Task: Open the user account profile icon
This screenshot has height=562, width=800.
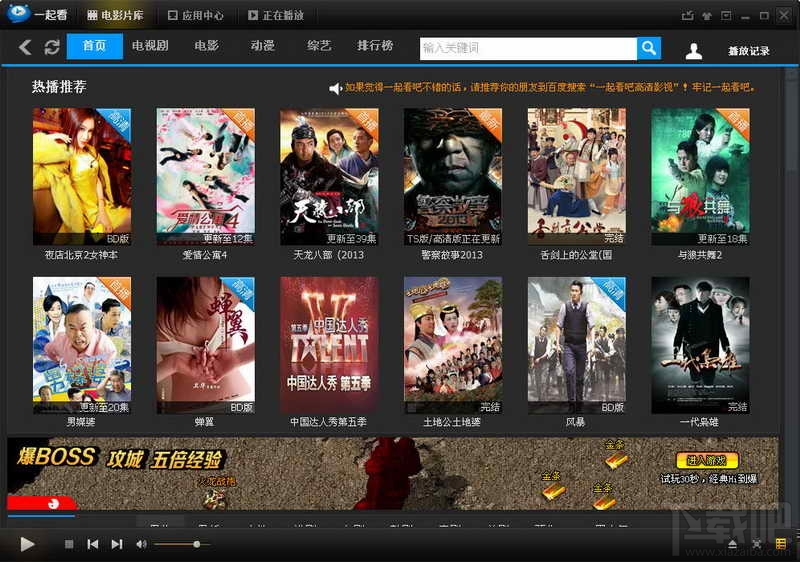Action: pos(693,50)
